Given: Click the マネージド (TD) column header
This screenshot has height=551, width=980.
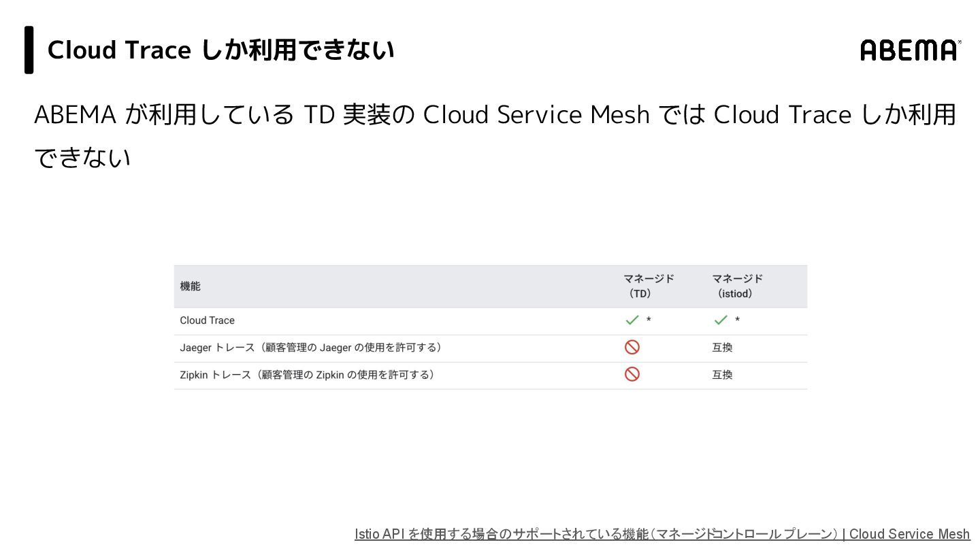Looking at the screenshot, I should (x=649, y=286).
